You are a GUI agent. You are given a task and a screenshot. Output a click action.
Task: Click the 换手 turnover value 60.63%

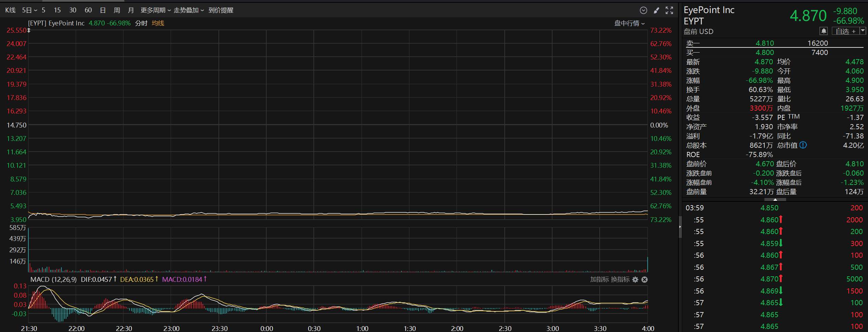tap(761, 90)
